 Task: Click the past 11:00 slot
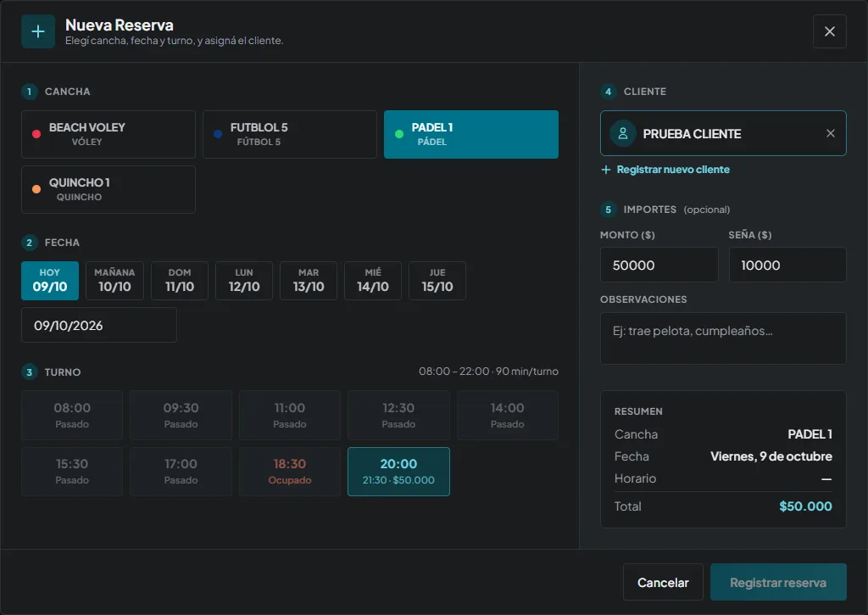pyautogui.click(x=290, y=416)
